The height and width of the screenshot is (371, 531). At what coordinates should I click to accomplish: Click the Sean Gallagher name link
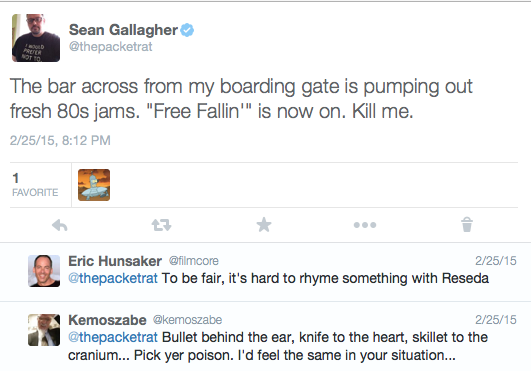(123, 30)
